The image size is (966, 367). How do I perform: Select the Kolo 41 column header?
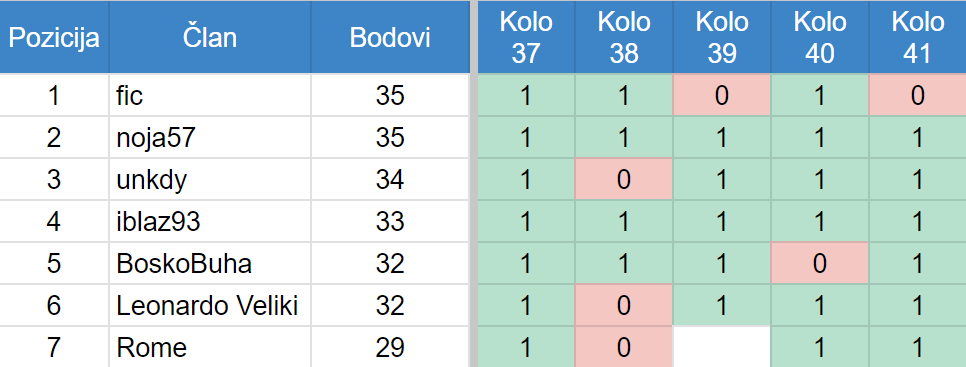tap(917, 38)
